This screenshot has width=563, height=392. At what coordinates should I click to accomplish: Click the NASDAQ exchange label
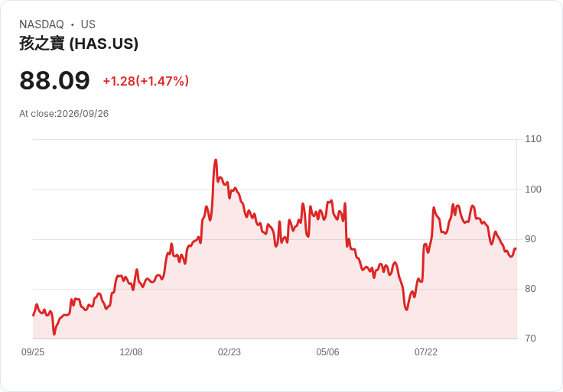coord(41,24)
